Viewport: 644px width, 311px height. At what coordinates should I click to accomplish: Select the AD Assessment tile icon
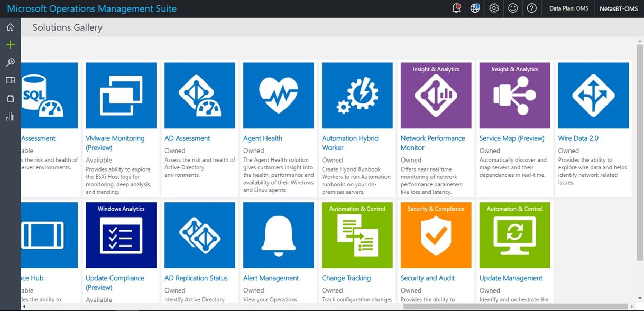coord(200,96)
